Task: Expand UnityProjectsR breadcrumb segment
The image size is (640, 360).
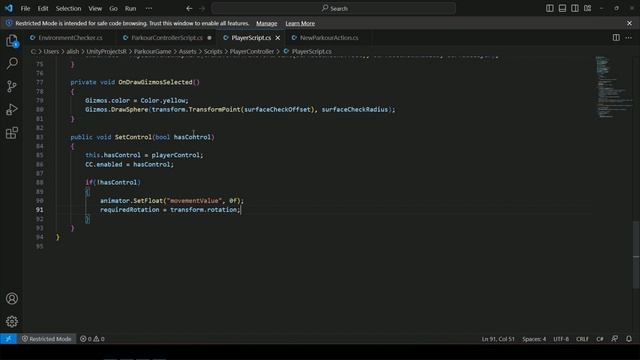Action: point(107,51)
